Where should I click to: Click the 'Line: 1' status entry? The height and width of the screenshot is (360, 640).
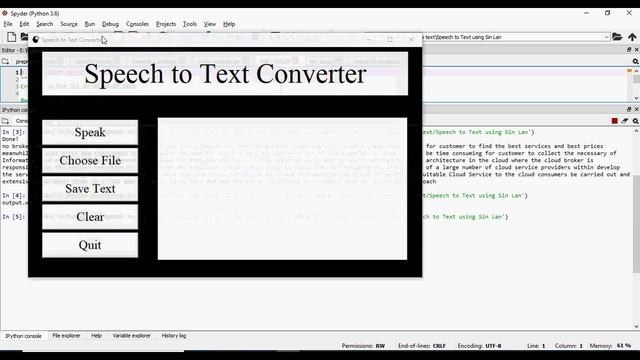(x=536, y=346)
